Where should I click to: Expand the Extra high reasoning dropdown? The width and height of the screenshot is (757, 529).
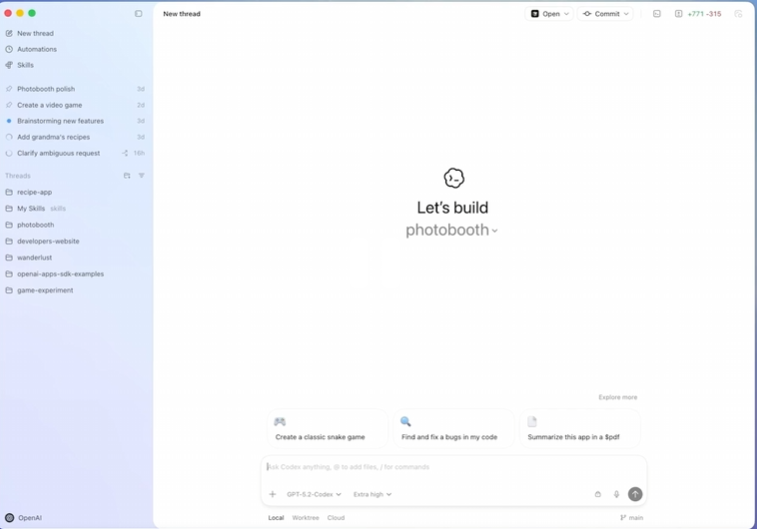click(372, 494)
